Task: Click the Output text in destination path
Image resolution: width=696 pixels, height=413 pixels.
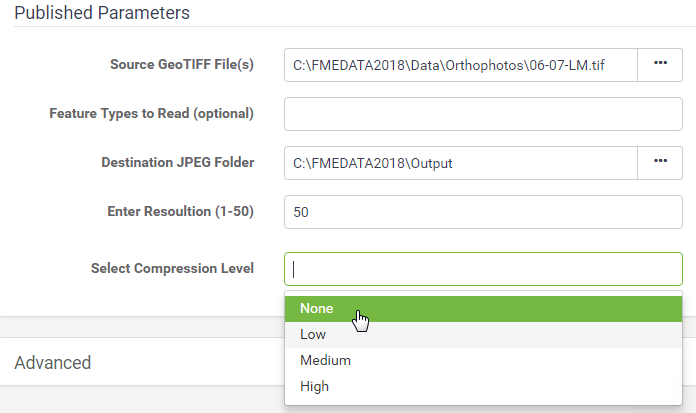Action: click(431, 163)
